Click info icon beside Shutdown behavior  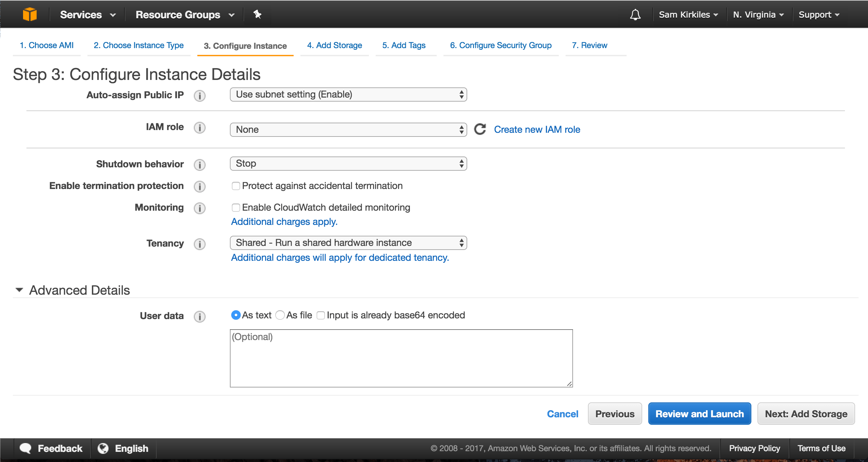point(200,165)
